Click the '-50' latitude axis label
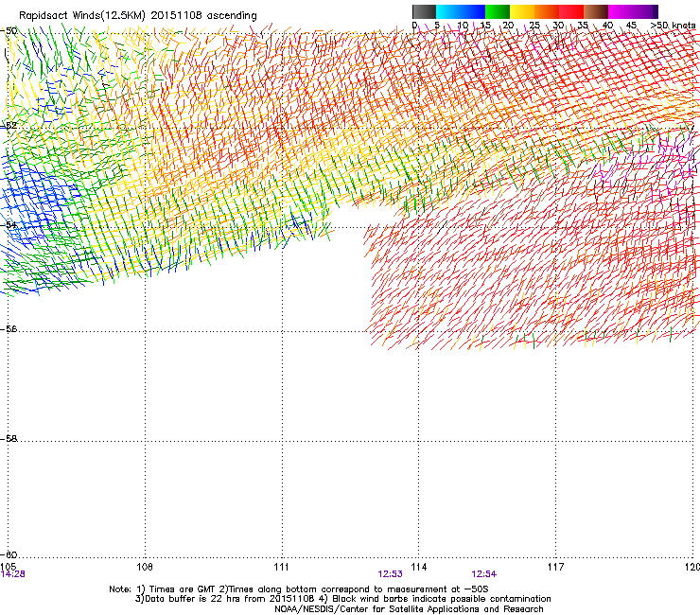 9,31
